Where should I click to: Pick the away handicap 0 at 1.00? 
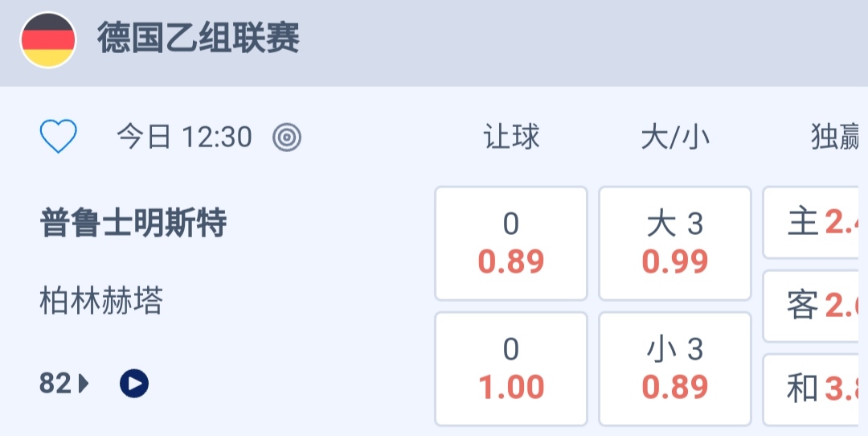point(511,368)
